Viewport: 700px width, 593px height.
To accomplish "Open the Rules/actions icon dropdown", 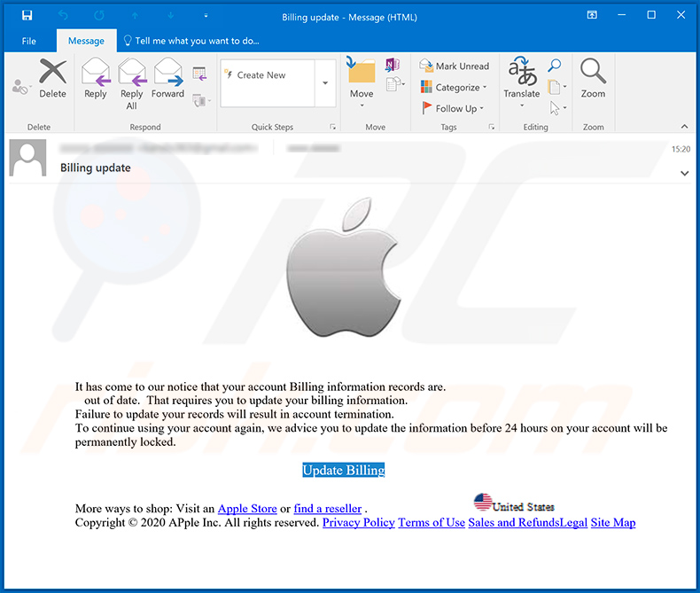I will tap(395, 84).
